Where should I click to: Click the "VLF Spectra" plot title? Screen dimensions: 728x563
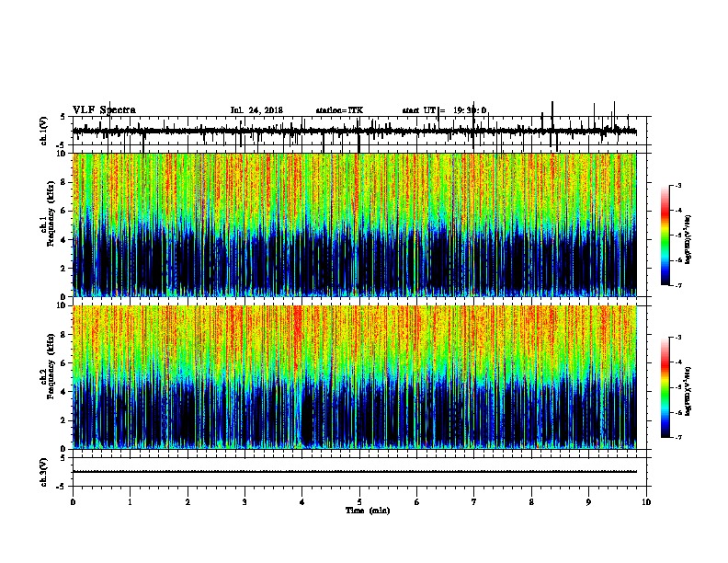click(x=104, y=109)
